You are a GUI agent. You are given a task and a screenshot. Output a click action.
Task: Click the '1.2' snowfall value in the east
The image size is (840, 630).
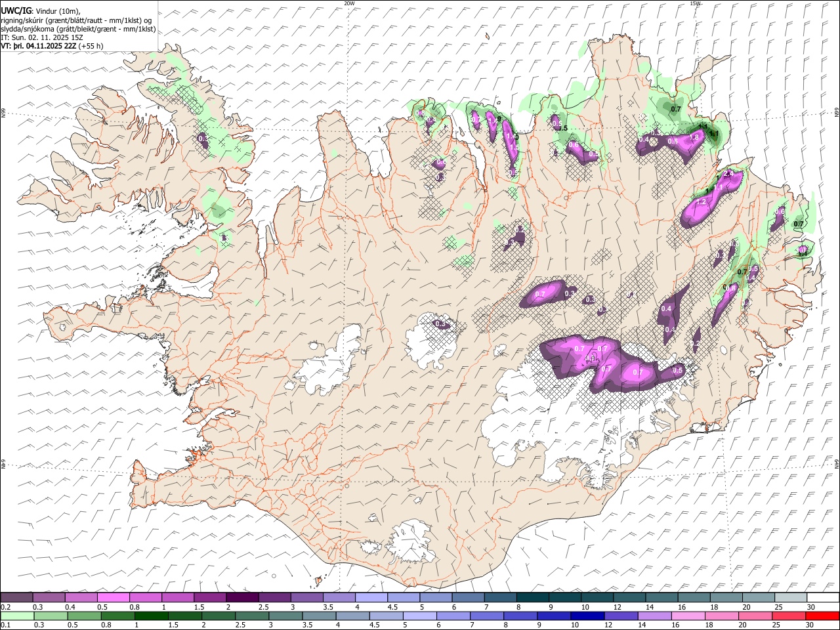(x=701, y=202)
